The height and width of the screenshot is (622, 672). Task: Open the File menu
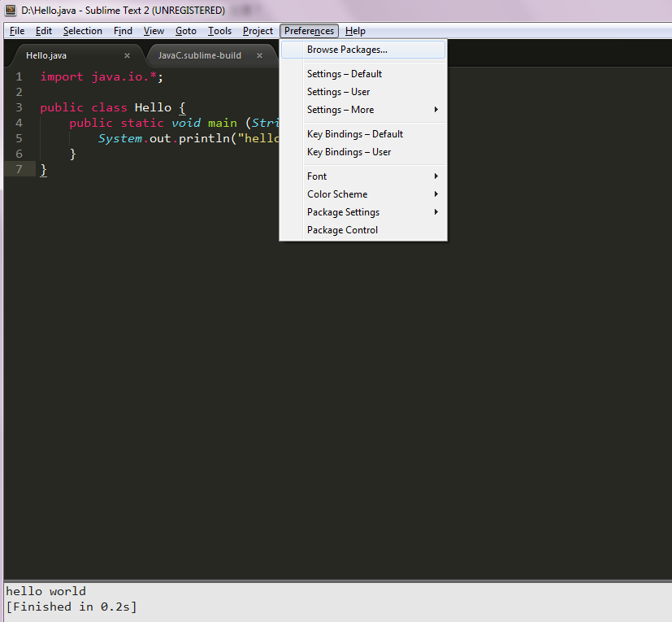coord(17,31)
